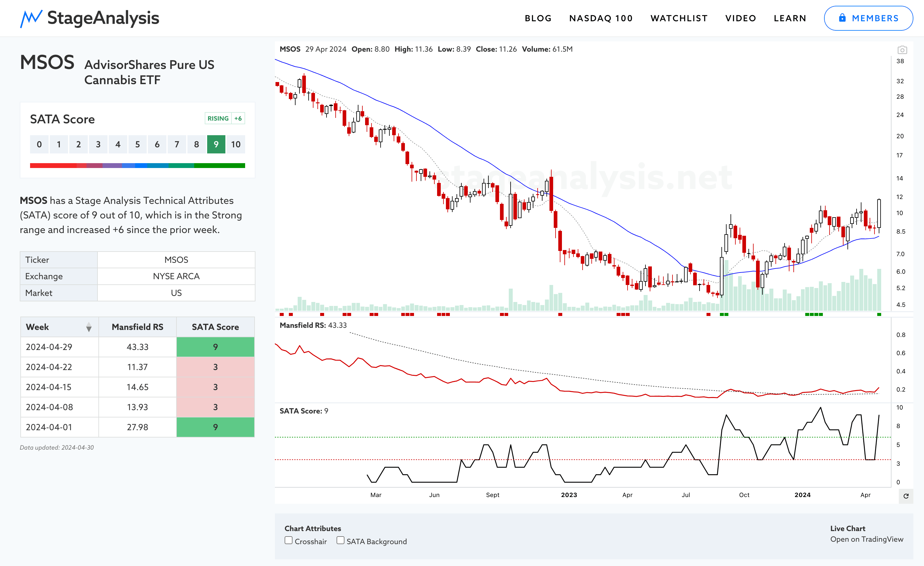Click the Mansfield RS: 43.33 chart label
The image size is (924, 566).
pyautogui.click(x=313, y=326)
